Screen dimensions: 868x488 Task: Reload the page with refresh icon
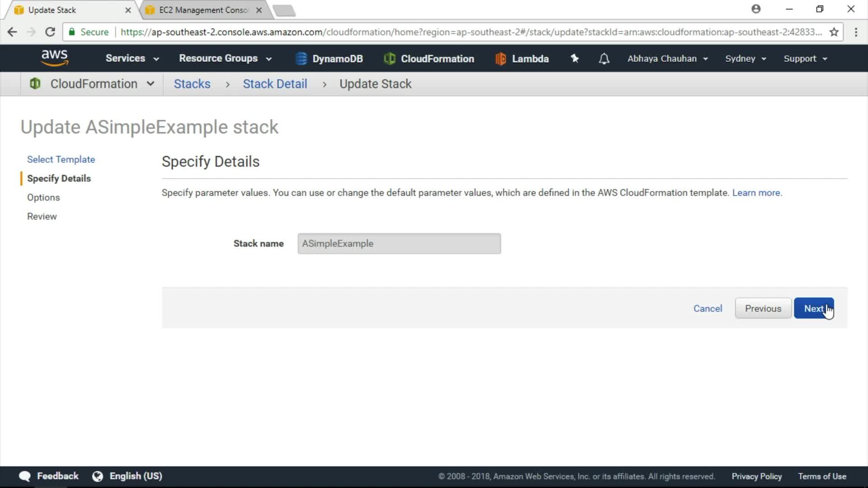click(x=50, y=32)
